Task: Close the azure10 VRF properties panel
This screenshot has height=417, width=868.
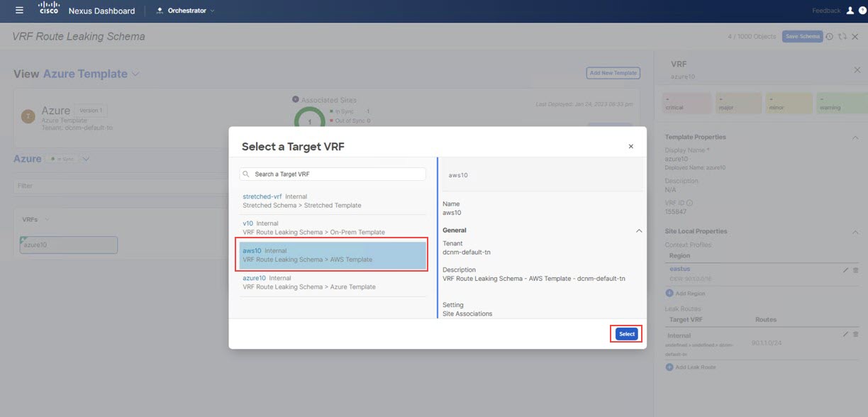Action: [x=857, y=69]
